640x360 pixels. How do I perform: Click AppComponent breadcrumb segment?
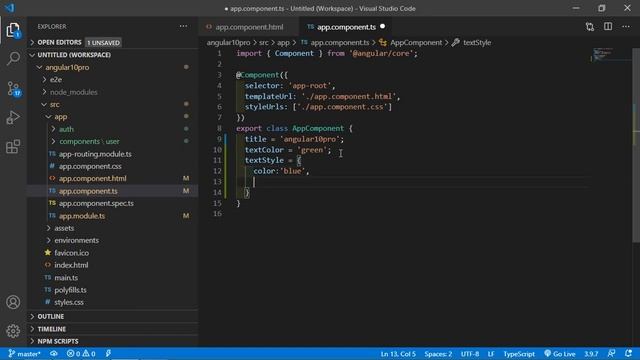pyautogui.click(x=416, y=42)
